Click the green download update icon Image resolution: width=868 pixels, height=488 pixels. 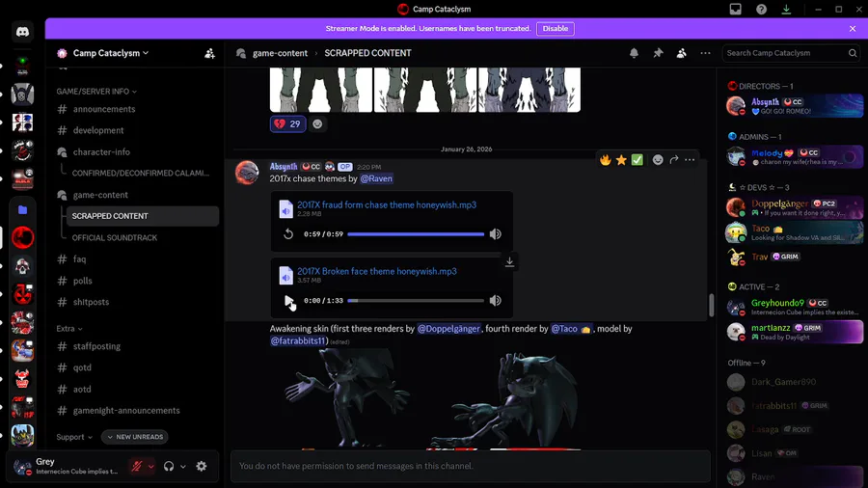[786, 10]
